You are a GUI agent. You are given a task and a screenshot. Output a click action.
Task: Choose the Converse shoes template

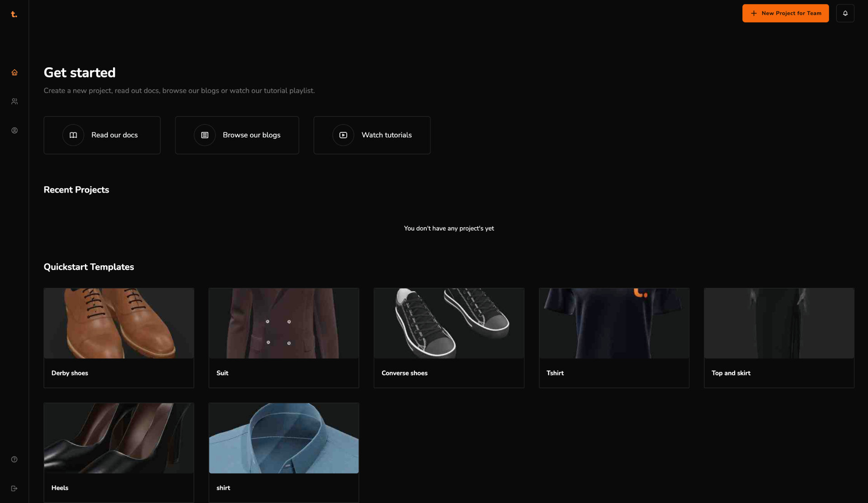[449, 324]
